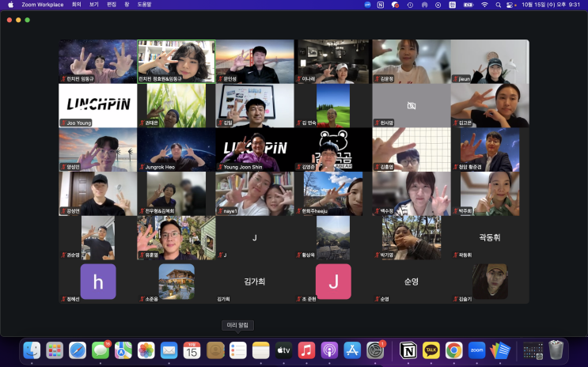Viewport: 588px width, 367px height.
Task: Open the Messages app in the dock
Action: pyautogui.click(x=101, y=350)
